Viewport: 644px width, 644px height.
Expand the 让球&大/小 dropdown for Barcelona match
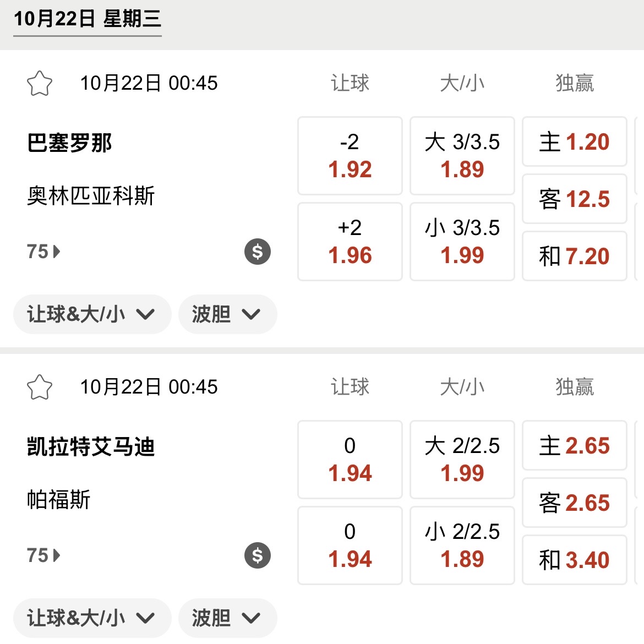tap(91, 314)
